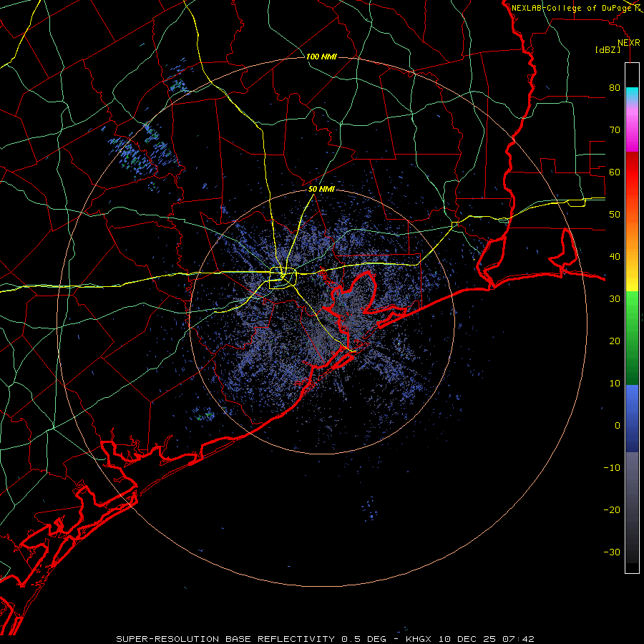Image resolution: width=644 pixels, height=644 pixels.
Task: Click the 60 value on dBZ scale
Action: (615, 172)
